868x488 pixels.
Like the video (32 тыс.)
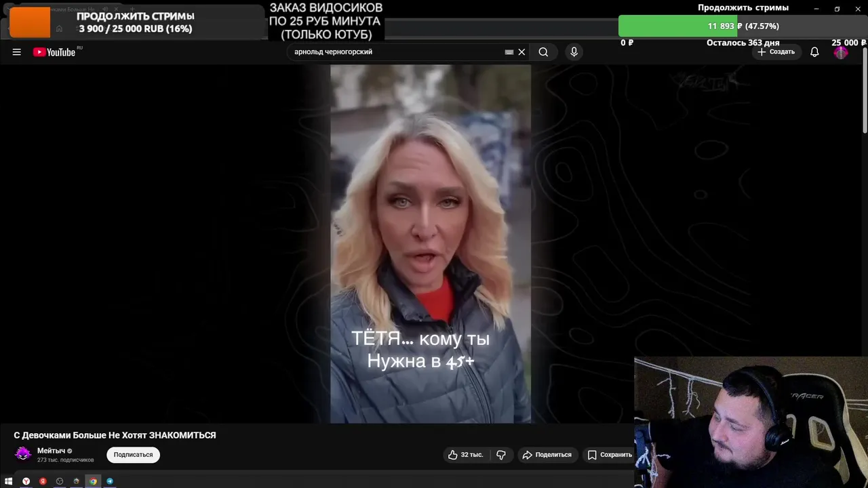point(465,455)
